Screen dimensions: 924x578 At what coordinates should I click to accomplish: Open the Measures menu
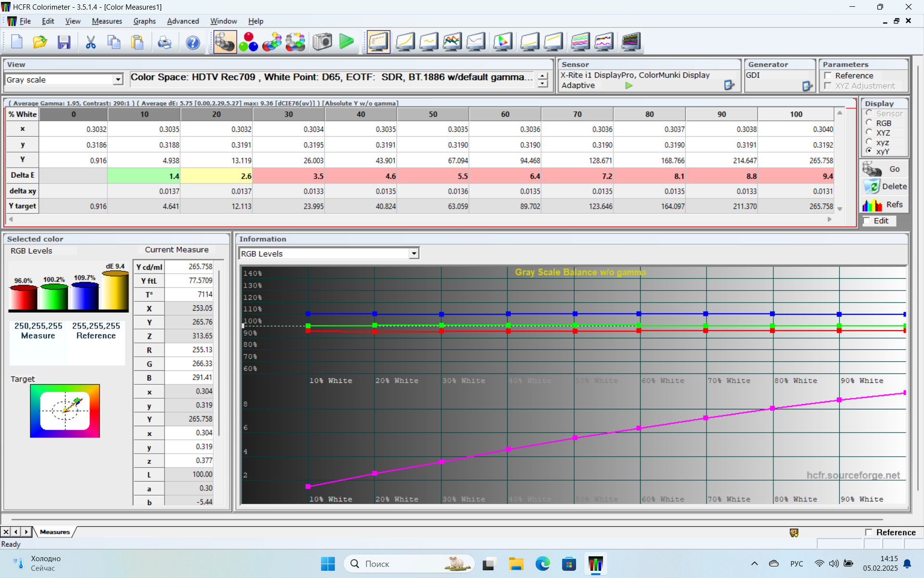pos(107,21)
